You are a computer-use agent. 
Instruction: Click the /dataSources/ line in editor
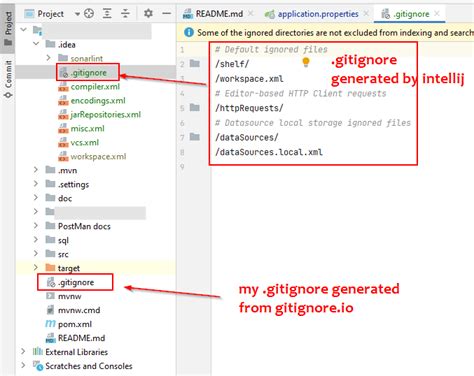pyautogui.click(x=247, y=138)
